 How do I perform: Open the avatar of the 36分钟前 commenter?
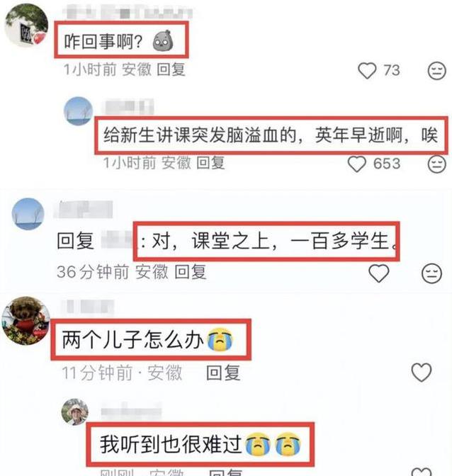(28, 214)
